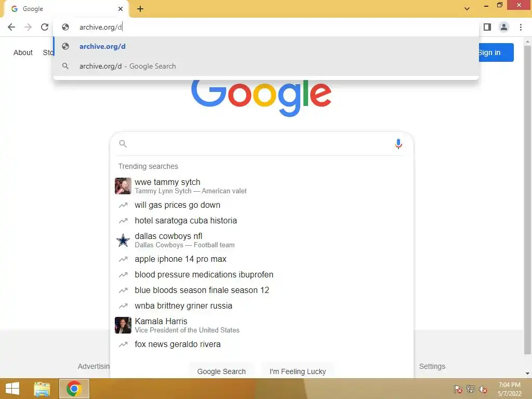This screenshot has height=399, width=532.
Task: Click the Kamala Harris thumbnail
Action: (123, 325)
